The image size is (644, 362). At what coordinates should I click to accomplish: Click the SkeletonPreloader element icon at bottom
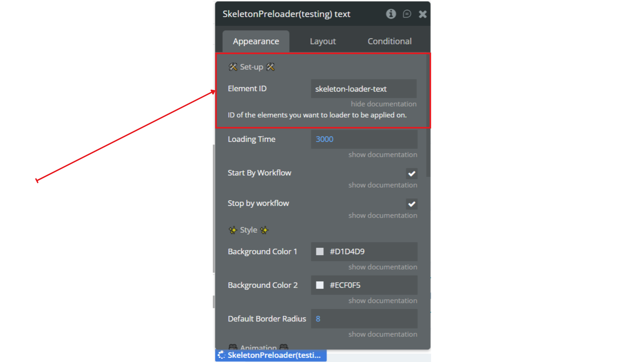tap(221, 355)
